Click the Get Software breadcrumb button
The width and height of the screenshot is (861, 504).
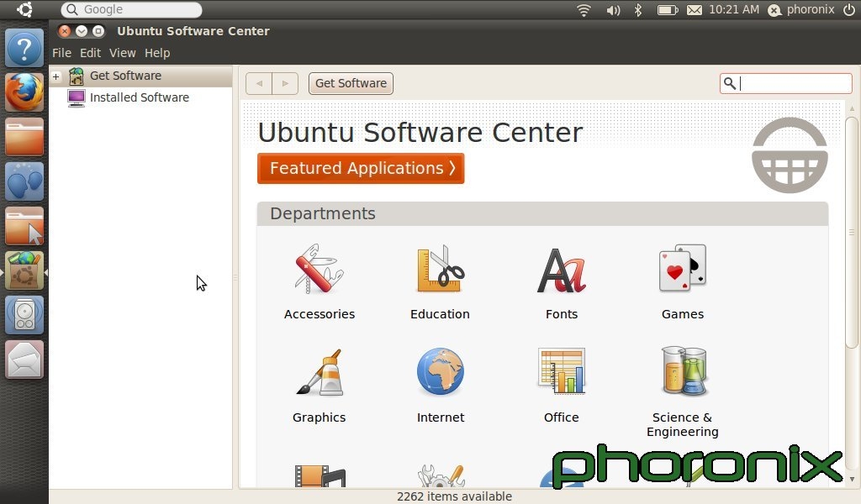[x=351, y=83]
